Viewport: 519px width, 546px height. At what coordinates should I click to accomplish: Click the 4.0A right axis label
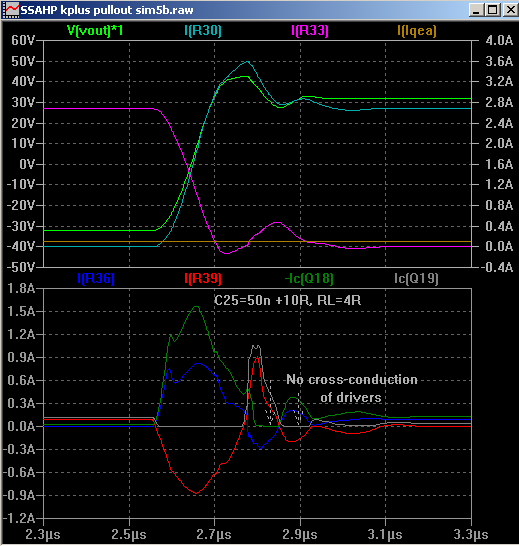point(499,41)
